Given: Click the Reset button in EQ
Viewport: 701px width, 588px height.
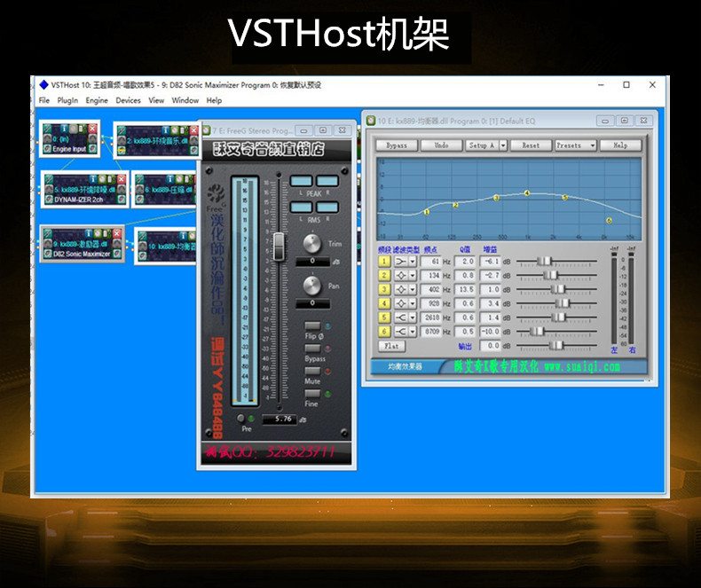Looking at the screenshot, I should click(531, 145).
